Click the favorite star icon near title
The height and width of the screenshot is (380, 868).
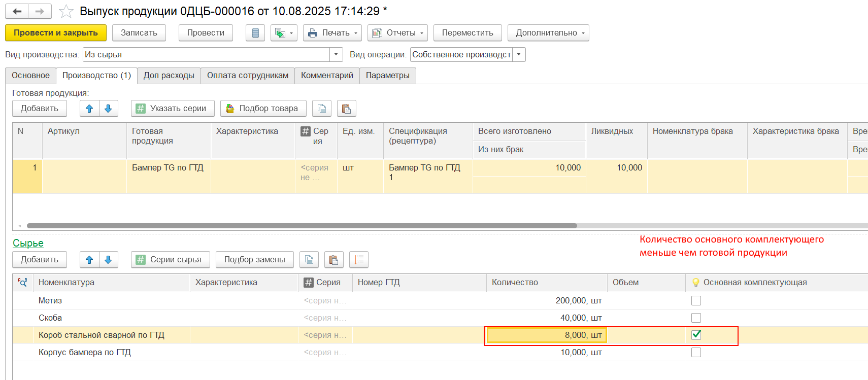pyautogui.click(x=66, y=11)
